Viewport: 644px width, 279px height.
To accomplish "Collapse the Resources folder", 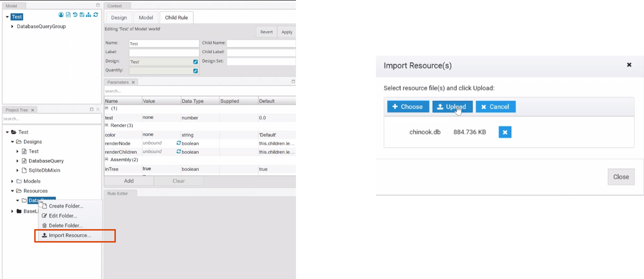I will (x=12, y=191).
